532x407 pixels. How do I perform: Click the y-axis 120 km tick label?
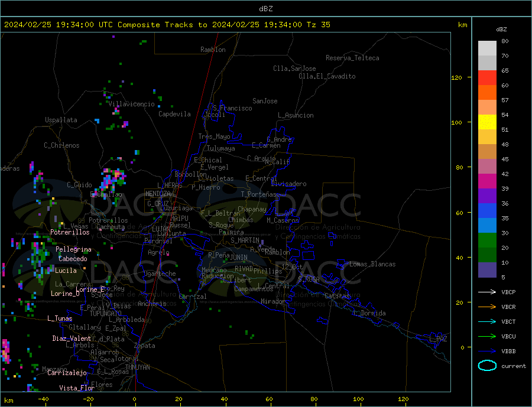(457, 77)
